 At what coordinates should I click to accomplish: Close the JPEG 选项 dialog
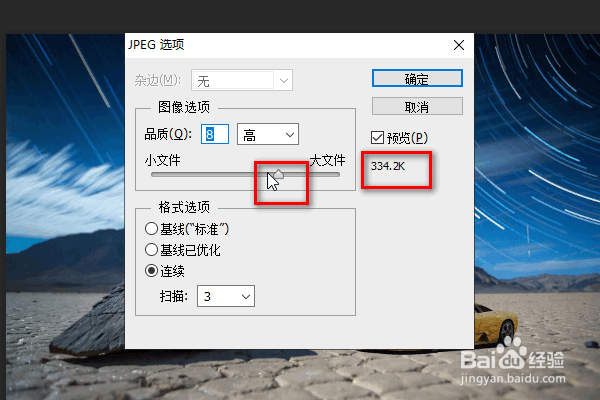coord(458,45)
